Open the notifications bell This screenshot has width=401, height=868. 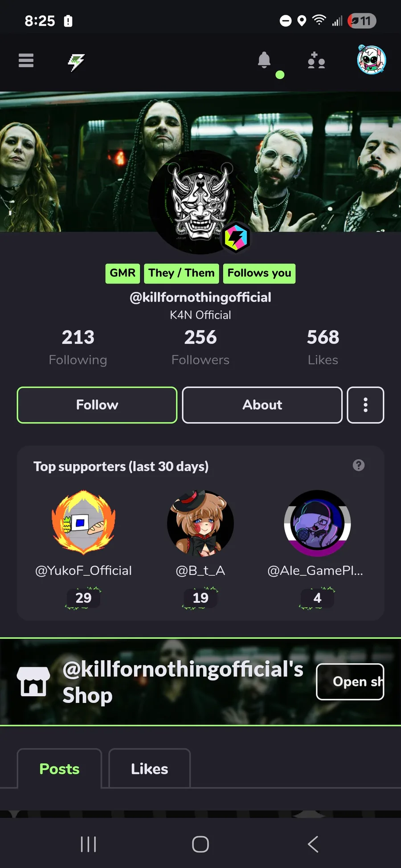click(264, 60)
